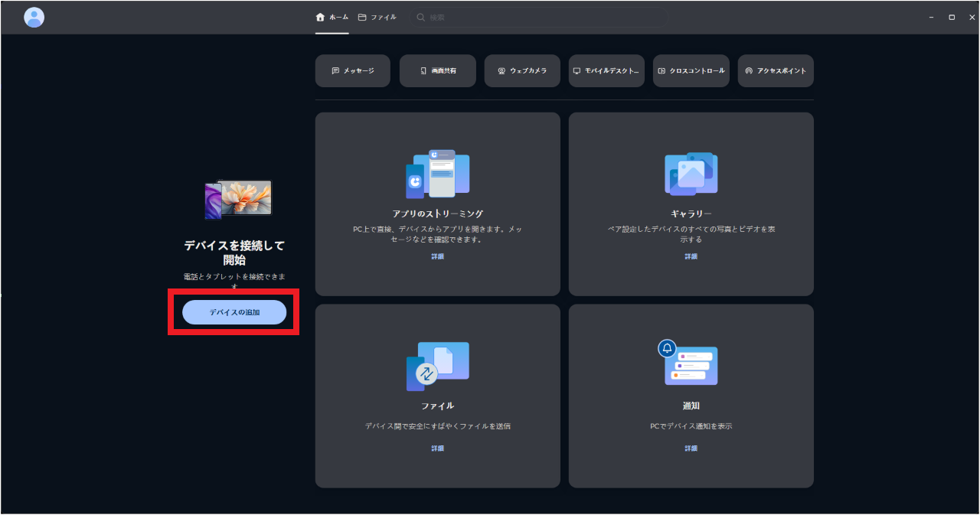
Task: Open 詳細 under ギャラリー
Action: click(691, 256)
